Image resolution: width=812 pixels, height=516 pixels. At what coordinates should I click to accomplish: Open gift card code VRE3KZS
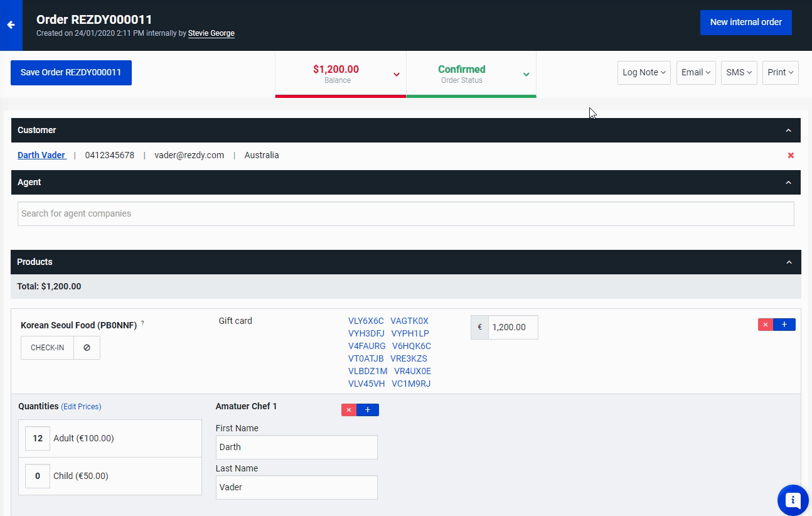pos(409,358)
